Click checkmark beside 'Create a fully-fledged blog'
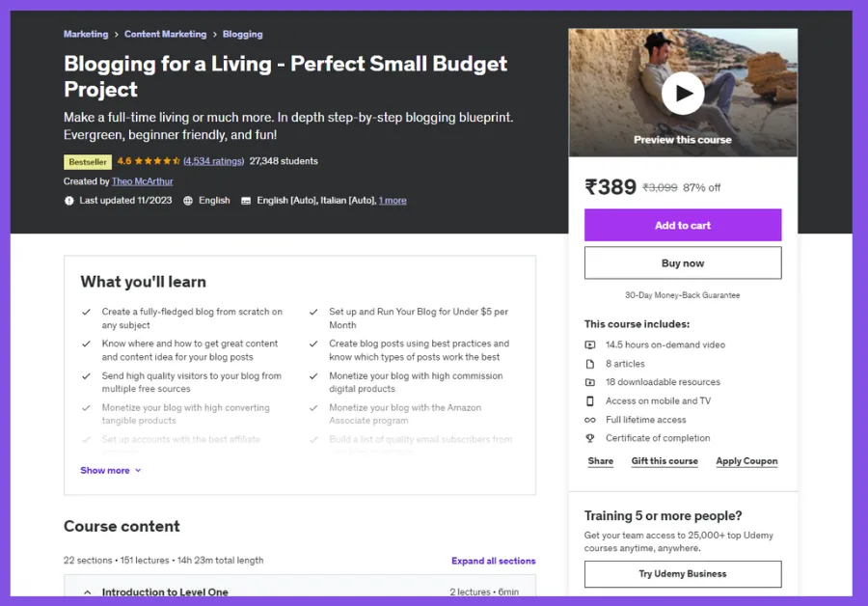The width and height of the screenshot is (868, 606). [x=87, y=312]
